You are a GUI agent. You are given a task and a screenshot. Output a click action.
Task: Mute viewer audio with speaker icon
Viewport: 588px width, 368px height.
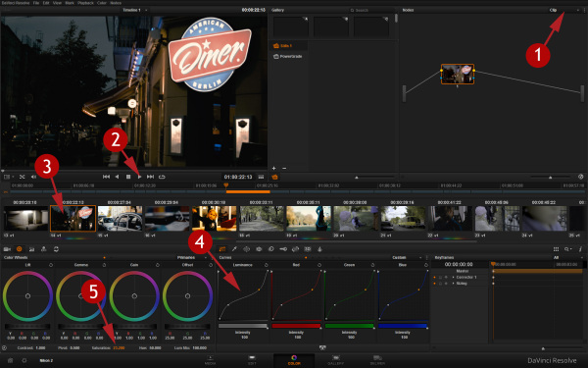[x=33, y=177]
